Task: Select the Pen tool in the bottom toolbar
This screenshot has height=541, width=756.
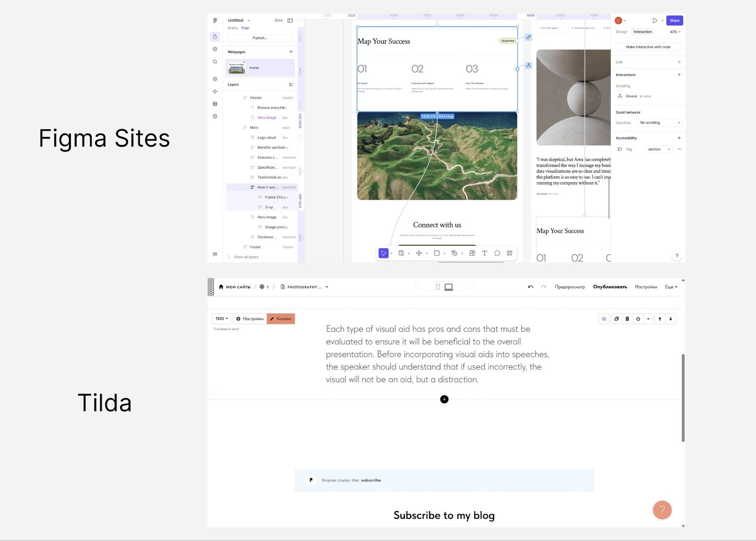Action: coord(454,253)
